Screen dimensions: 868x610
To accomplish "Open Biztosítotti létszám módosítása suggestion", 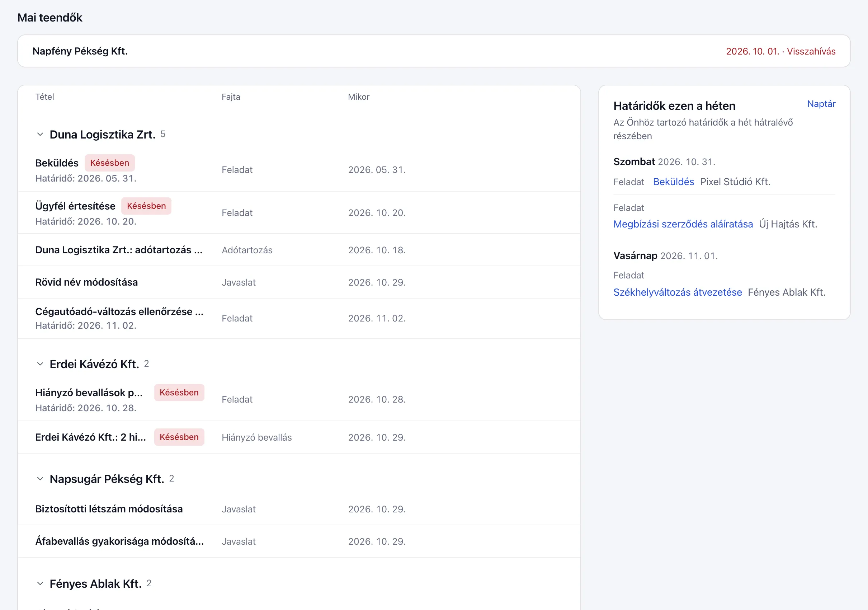I will click(109, 509).
